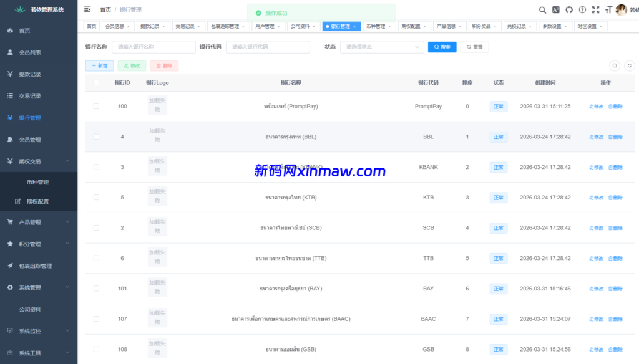
Task: Click 修改 link for PromptPay row
Action: (596, 106)
